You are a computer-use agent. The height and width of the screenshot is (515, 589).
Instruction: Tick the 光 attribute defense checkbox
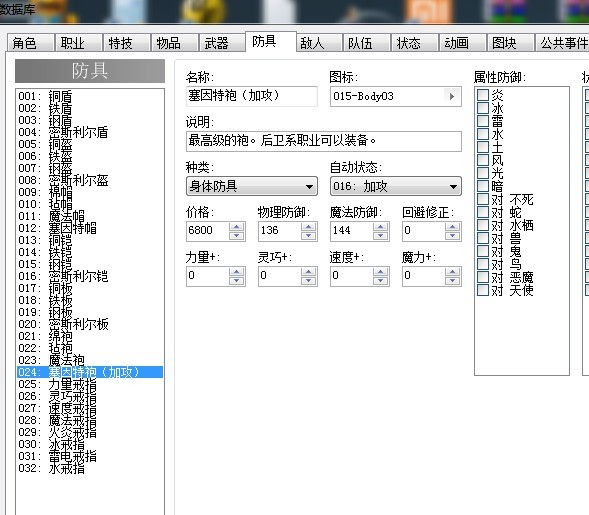(483, 173)
